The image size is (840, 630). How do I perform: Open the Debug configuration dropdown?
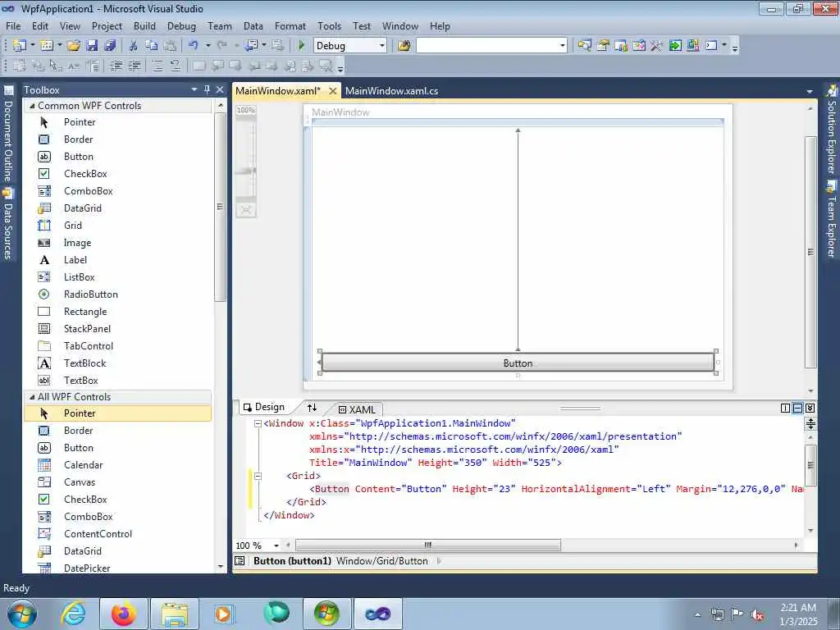(382, 46)
